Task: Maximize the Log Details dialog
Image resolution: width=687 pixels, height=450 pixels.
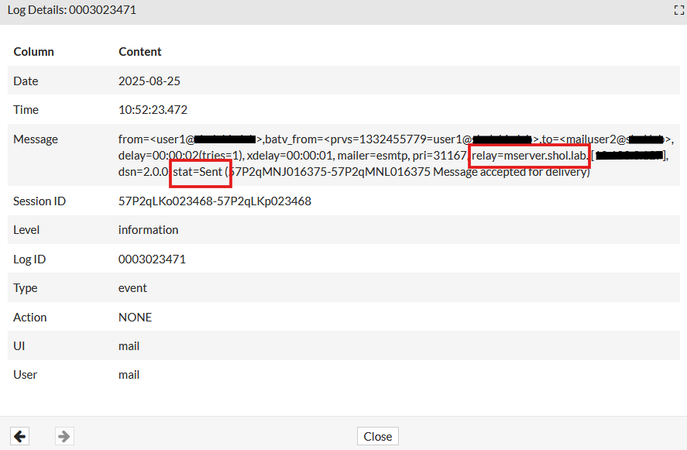Action: coord(677,9)
